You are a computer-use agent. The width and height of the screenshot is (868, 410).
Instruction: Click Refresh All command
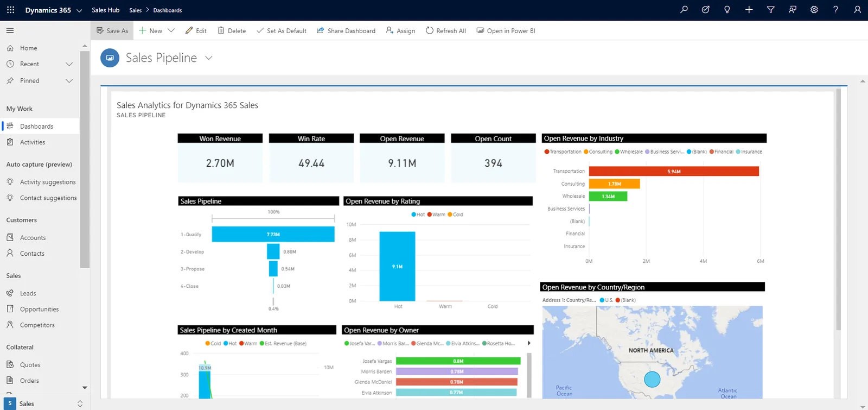click(x=446, y=31)
